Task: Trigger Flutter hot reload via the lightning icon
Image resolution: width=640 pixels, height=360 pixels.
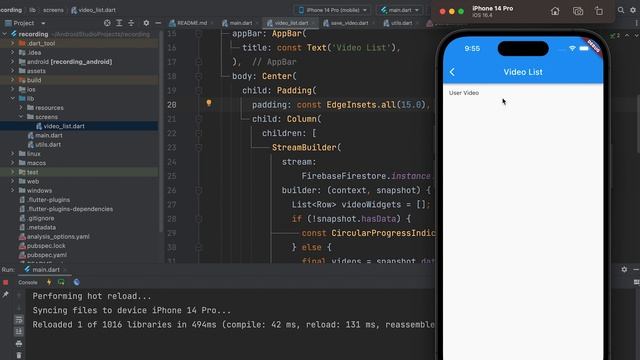Action: click(49, 282)
